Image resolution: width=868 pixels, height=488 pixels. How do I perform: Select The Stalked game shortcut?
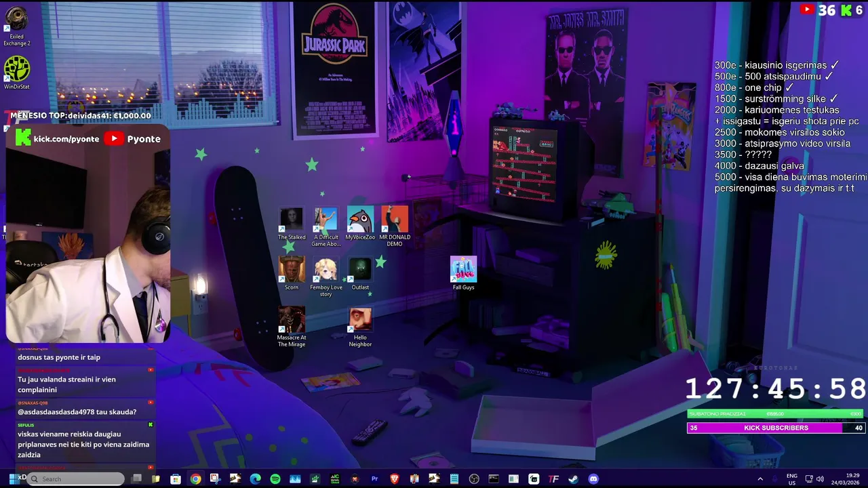pyautogui.click(x=292, y=224)
